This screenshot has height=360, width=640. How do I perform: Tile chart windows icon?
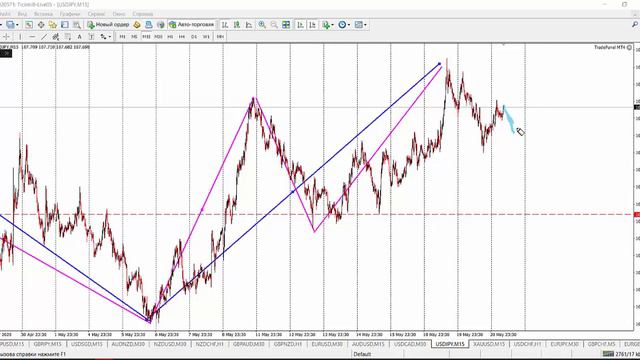[x=286, y=25]
